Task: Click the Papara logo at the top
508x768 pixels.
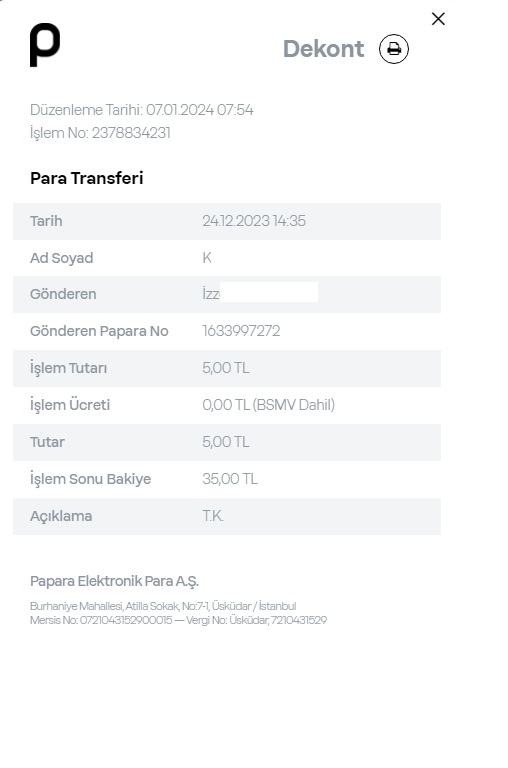Action: pos(45,45)
